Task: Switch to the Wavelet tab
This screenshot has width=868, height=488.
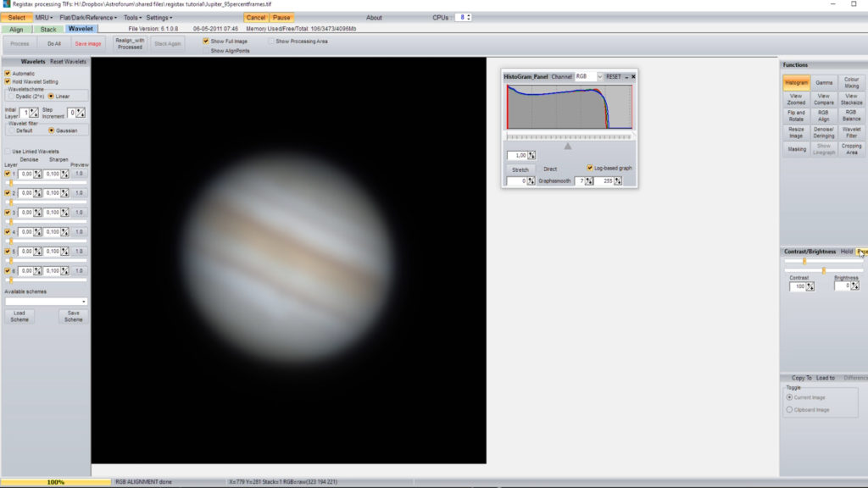Action: point(81,29)
